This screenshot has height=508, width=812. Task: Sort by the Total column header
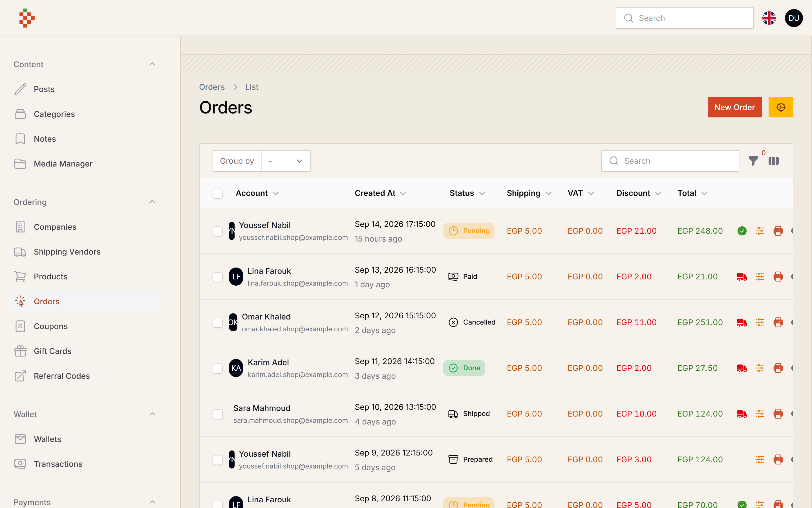(x=692, y=193)
